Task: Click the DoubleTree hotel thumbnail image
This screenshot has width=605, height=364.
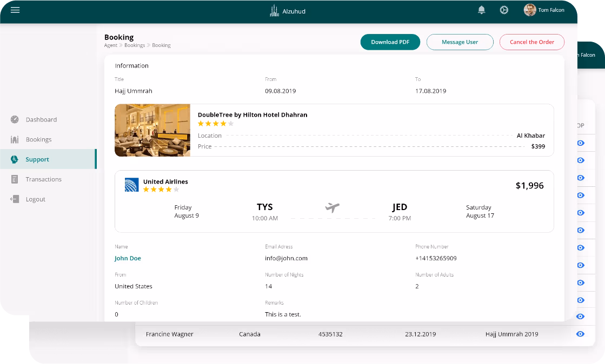Action: coord(152,130)
